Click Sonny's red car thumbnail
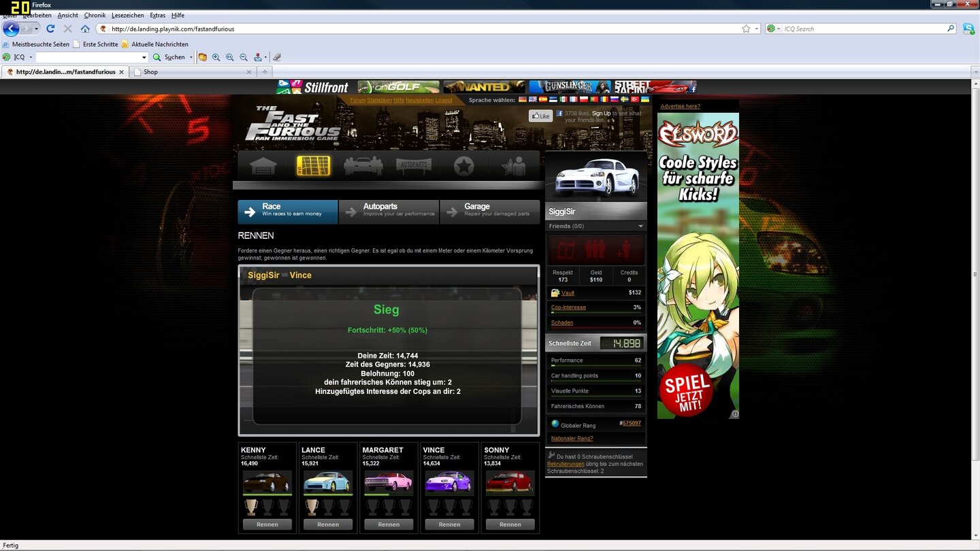The image size is (980, 551). click(x=510, y=482)
